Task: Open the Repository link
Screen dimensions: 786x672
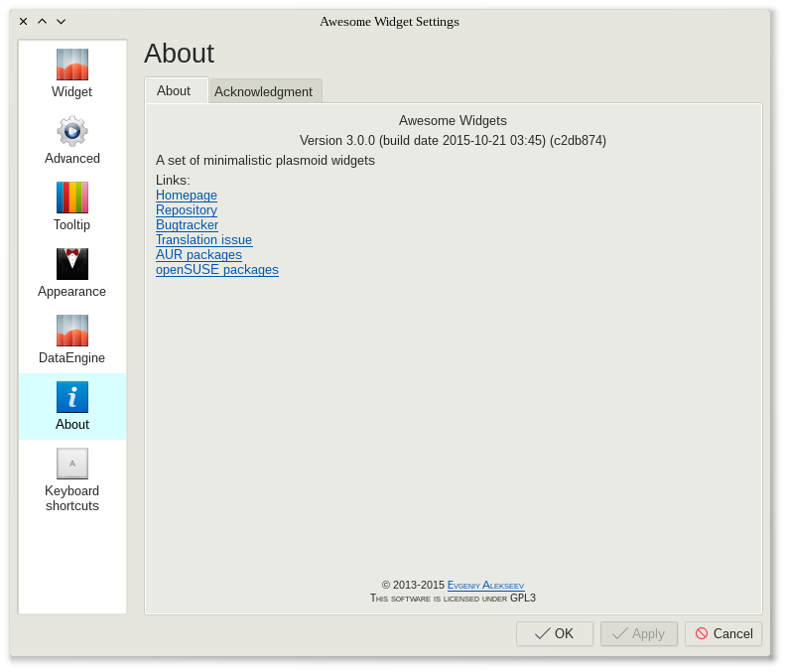Action: 187,210
